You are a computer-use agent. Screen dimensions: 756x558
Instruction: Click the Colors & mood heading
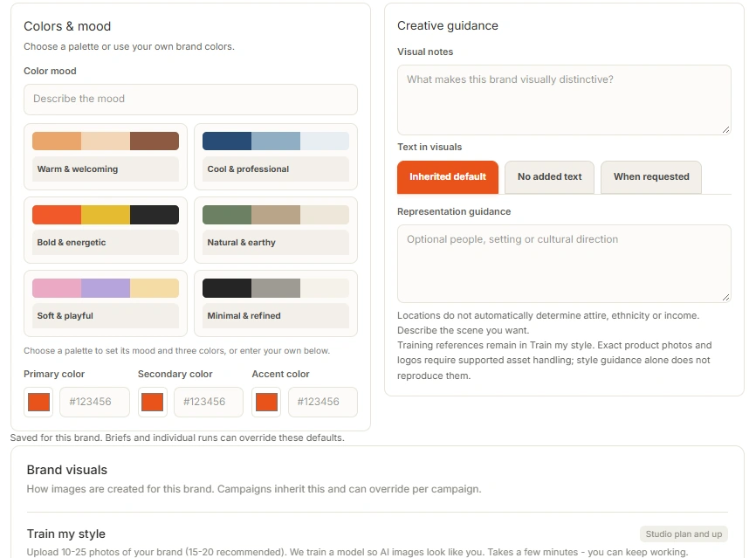67,26
